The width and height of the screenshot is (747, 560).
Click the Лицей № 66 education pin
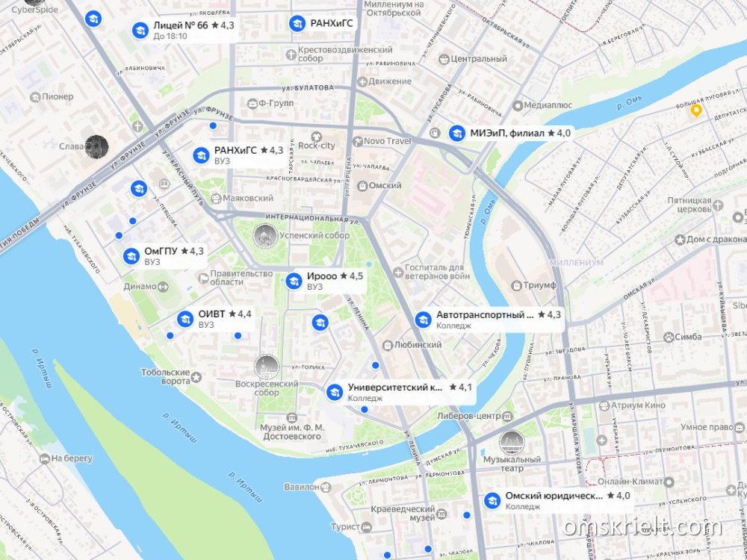[140, 31]
